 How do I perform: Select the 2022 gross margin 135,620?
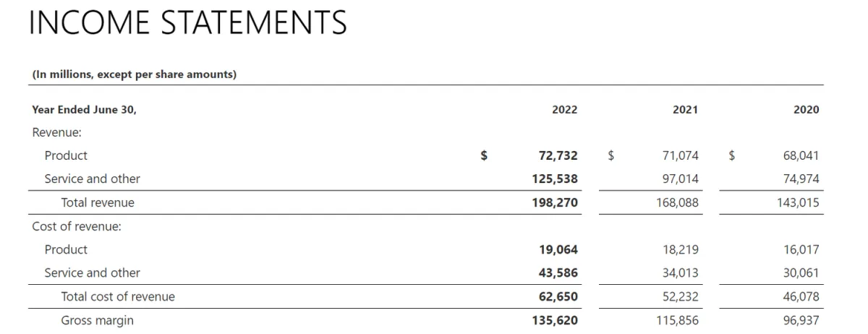point(555,320)
